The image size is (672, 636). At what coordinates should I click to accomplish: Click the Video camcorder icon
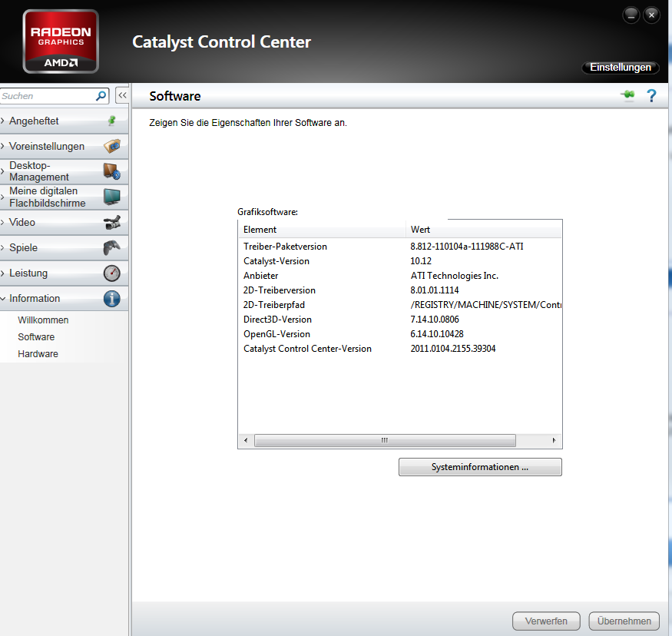pyautogui.click(x=112, y=222)
